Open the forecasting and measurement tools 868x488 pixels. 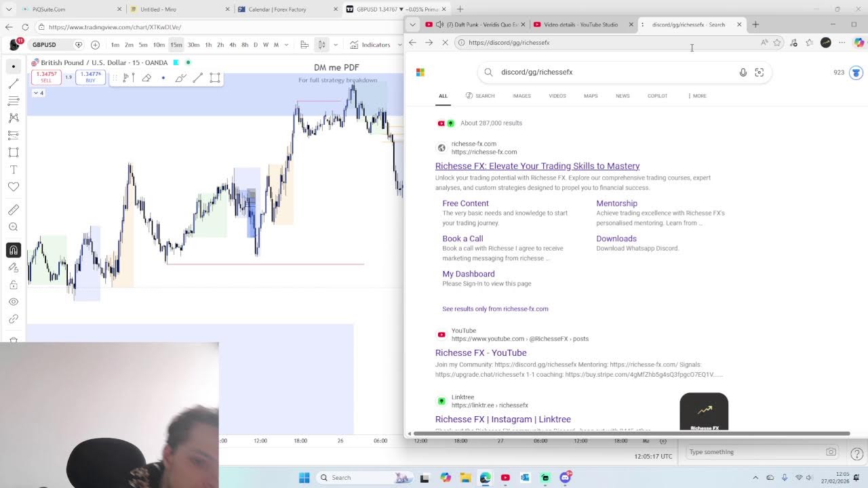click(13, 135)
